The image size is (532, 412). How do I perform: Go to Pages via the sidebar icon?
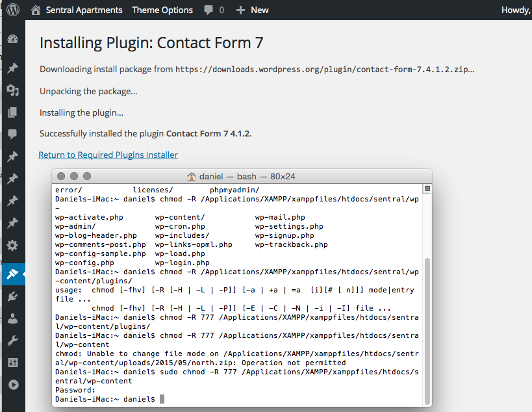[12, 112]
